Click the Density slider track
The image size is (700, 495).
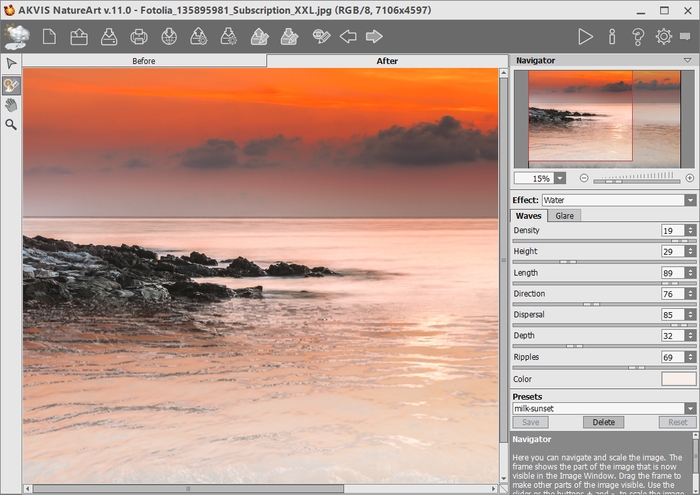tap(604, 241)
